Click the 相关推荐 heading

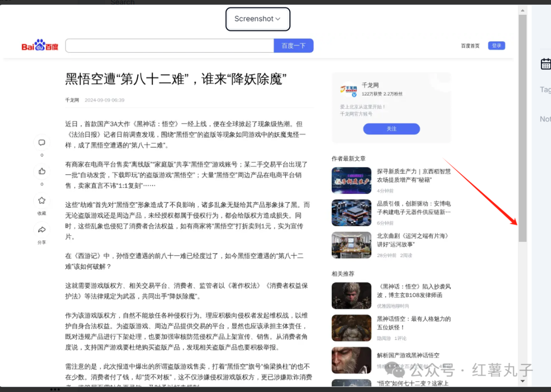343,274
